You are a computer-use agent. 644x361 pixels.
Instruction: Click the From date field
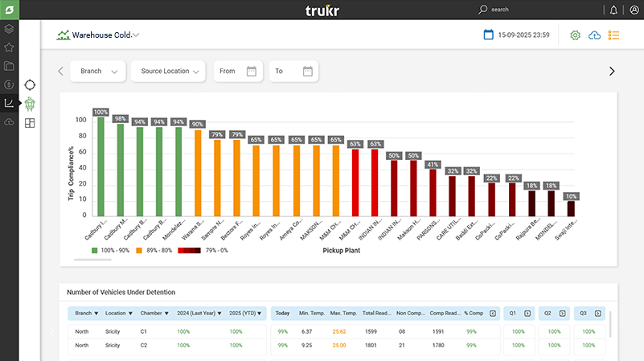coord(237,72)
